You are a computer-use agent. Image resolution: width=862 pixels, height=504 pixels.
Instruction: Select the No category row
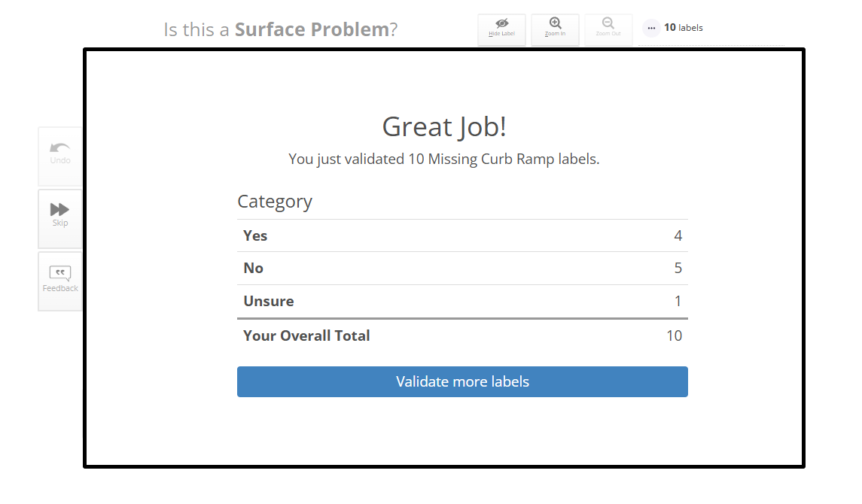tap(462, 268)
